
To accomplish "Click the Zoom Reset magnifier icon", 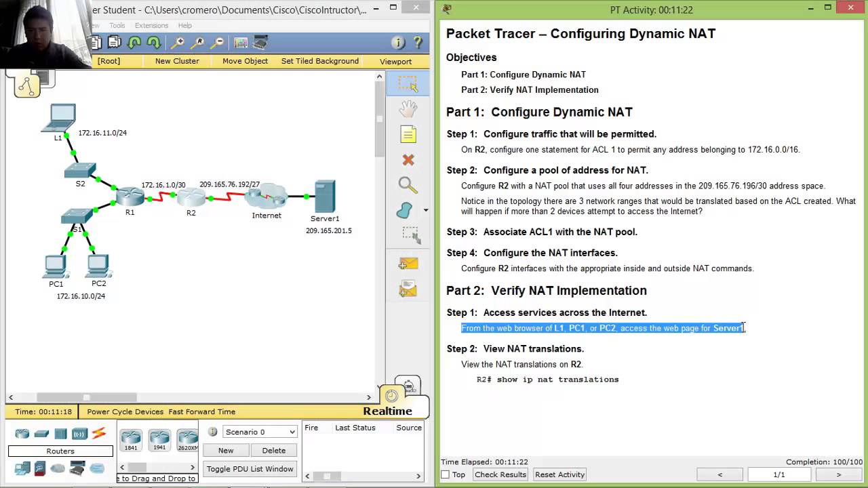I will [198, 43].
